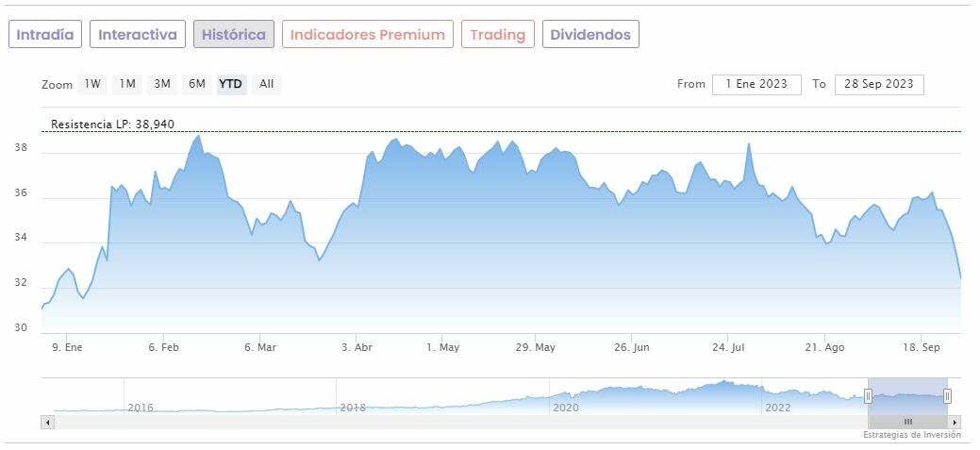Image resolution: width=980 pixels, height=450 pixels.
Task: Open the Indicadores Premium tab
Action: point(367,35)
